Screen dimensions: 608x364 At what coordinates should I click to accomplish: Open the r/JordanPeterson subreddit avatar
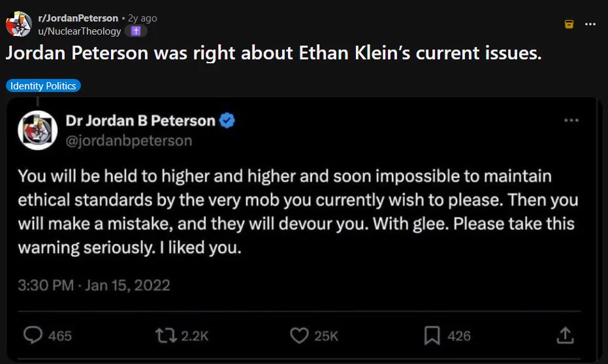tap(18, 24)
